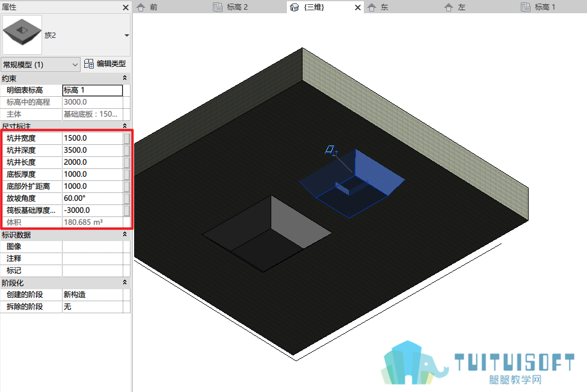Viewport: 587px width, 392px height.
Task: Click the 族2 family preview thumbnail
Action: tap(22, 35)
